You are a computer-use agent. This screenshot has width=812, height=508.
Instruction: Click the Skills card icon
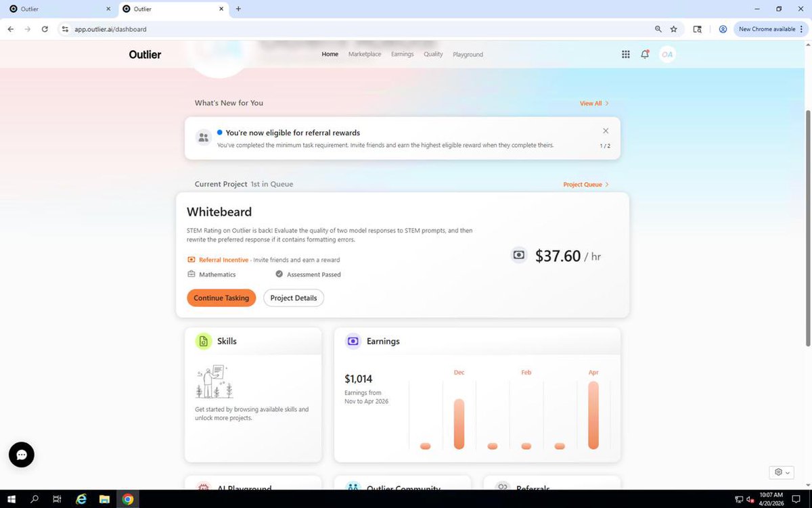point(204,341)
